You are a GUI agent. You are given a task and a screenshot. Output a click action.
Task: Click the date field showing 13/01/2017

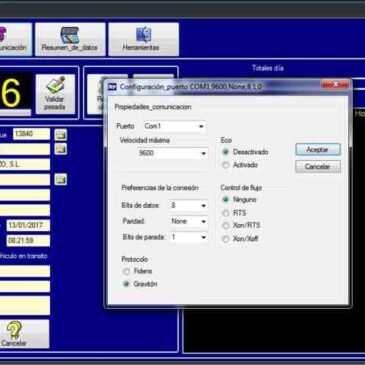[x=28, y=225]
